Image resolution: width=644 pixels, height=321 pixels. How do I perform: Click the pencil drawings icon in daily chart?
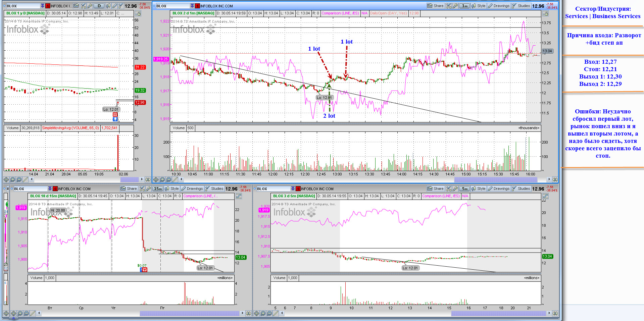[x=115, y=6]
